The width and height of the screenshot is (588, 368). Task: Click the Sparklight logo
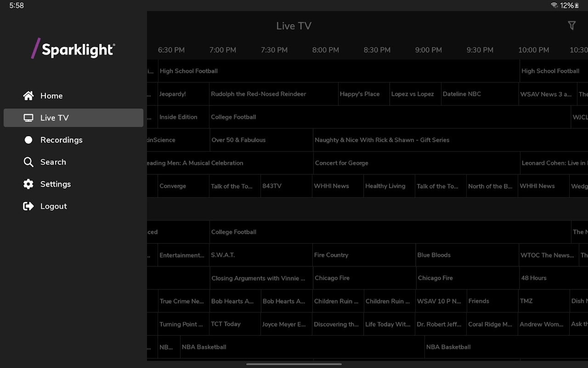(x=73, y=48)
